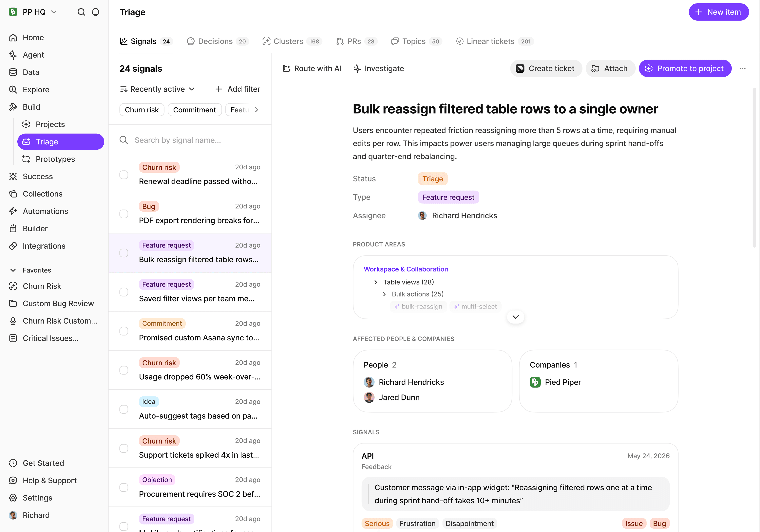Open the search magnifier icon in sidebar header
This screenshot has height=532, width=760.
tap(81, 12)
